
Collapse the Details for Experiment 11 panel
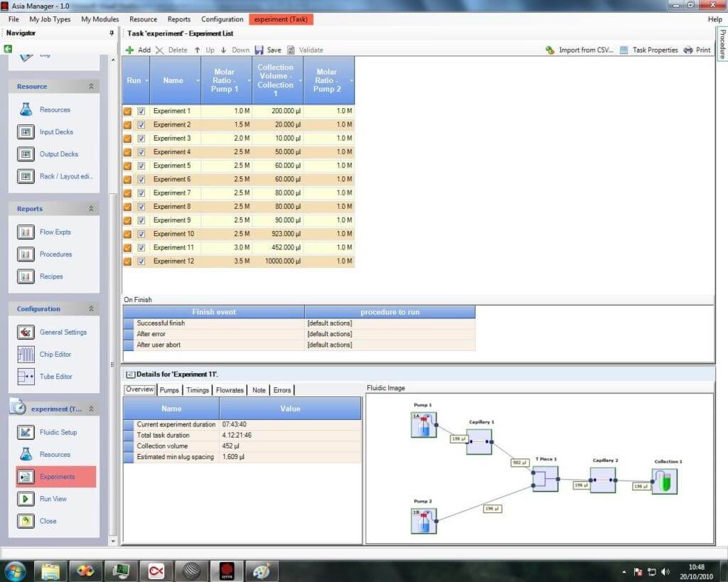(129, 374)
